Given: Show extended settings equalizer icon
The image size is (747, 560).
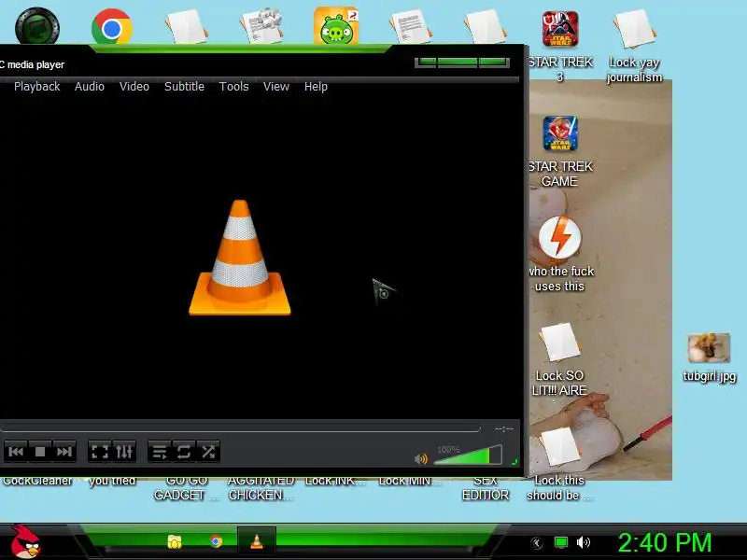Looking at the screenshot, I should point(124,452).
